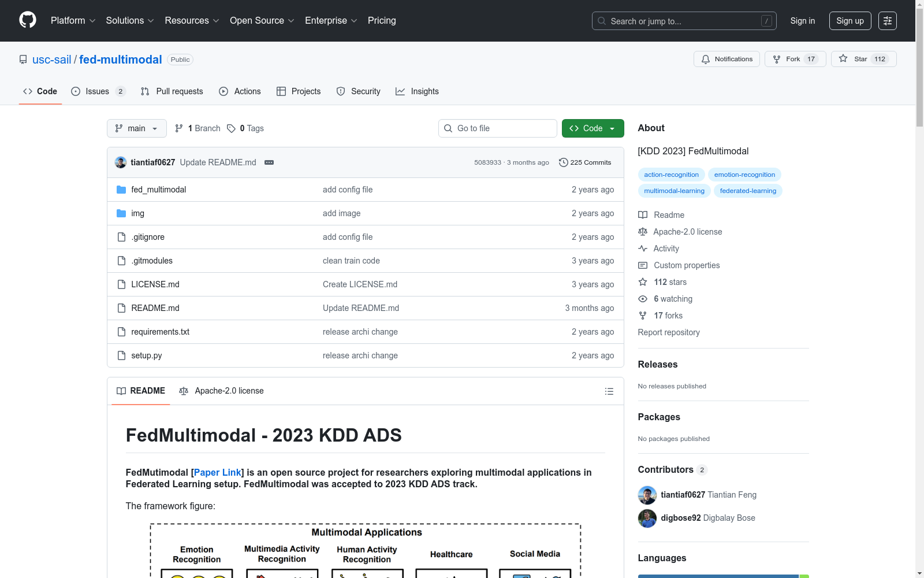The height and width of the screenshot is (578, 924).
Task: Open the .gitmodules file
Action: pos(151,261)
